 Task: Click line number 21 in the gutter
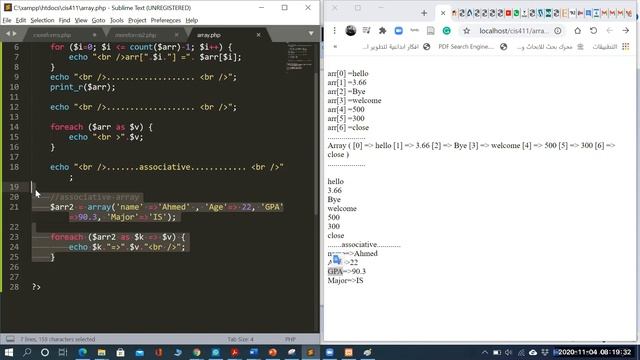pyautogui.click(x=14, y=207)
